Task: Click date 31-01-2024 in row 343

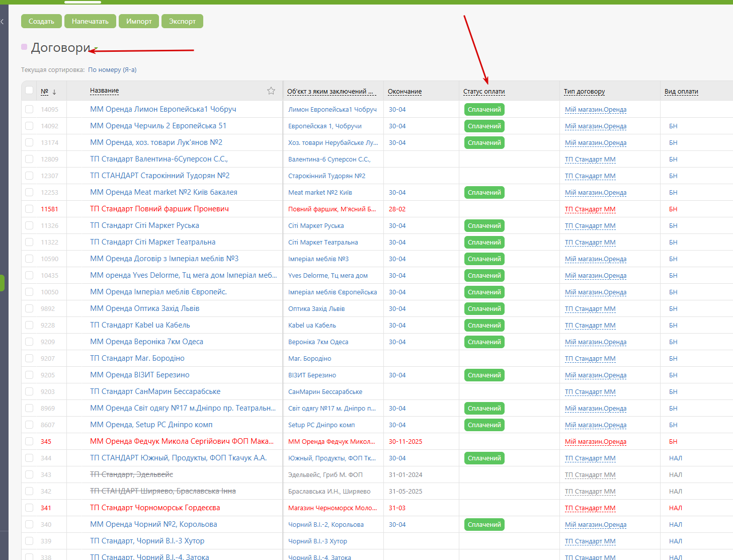Action: point(405,475)
